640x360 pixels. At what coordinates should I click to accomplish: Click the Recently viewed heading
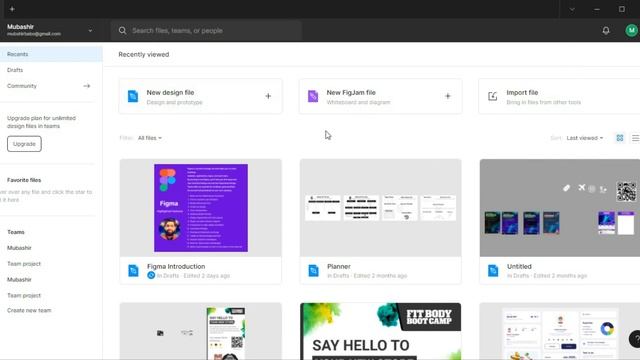coord(144,54)
